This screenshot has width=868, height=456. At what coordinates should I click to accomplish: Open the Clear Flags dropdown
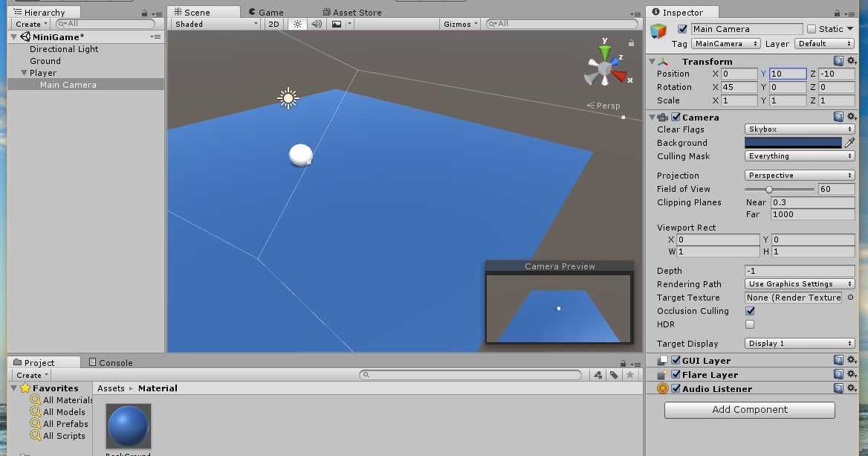[x=799, y=129]
